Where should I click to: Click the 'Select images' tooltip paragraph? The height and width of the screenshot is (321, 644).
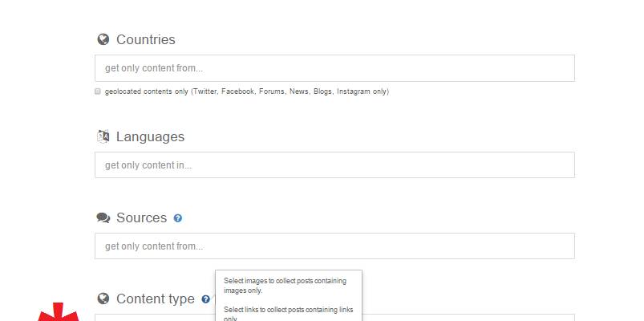point(285,286)
